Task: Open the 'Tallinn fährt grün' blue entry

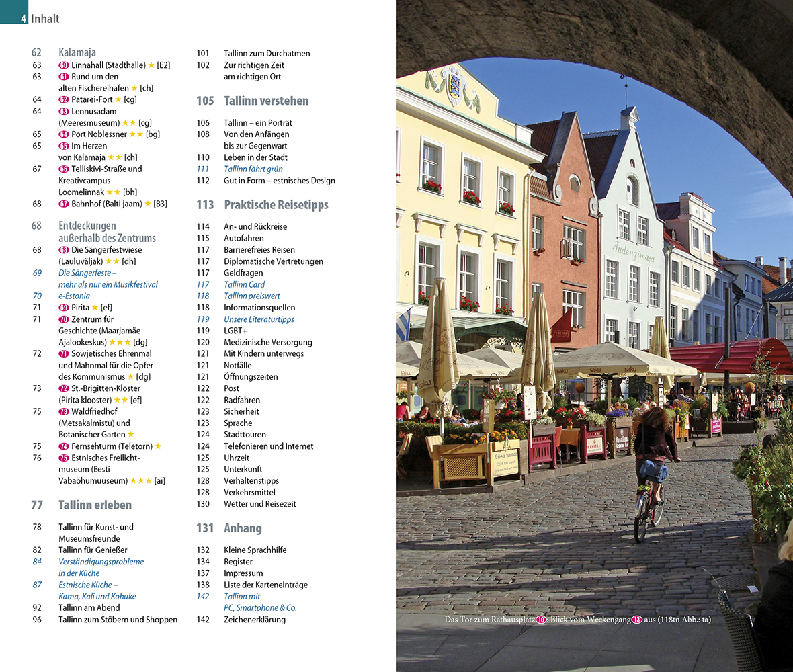Action: pos(253,169)
